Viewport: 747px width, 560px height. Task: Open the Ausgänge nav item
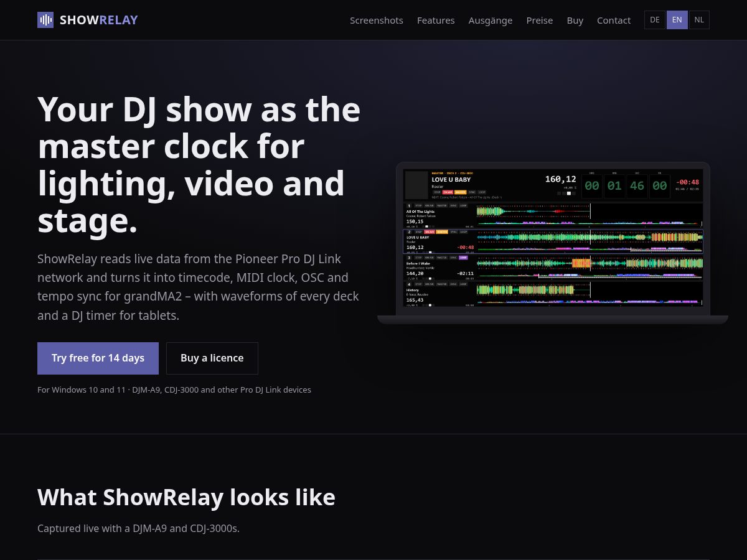pyautogui.click(x=491, y=20)
